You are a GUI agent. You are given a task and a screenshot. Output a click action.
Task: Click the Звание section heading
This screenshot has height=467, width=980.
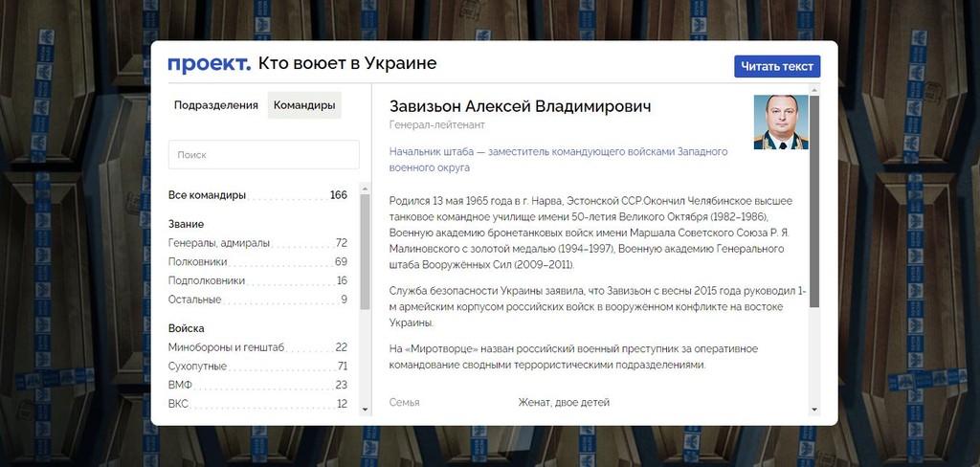(187, 224)
